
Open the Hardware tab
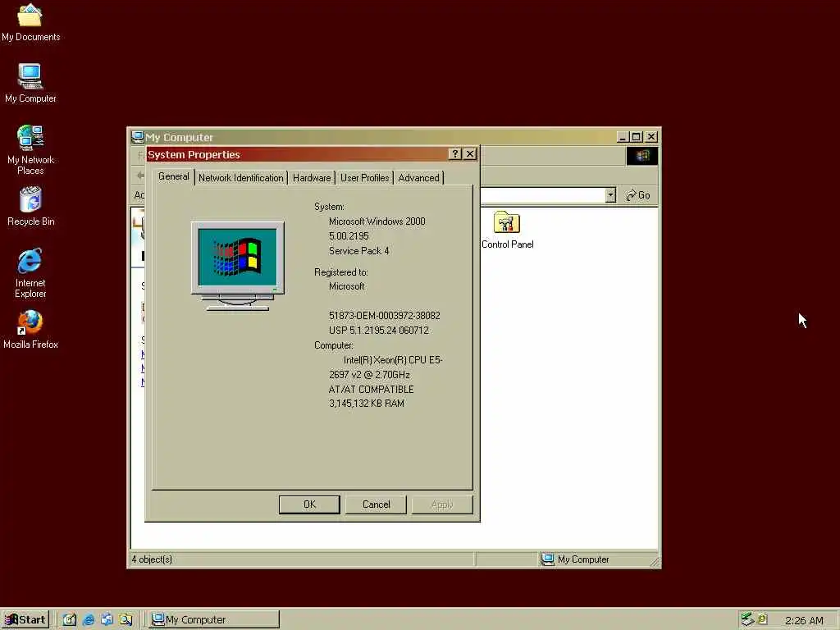point(312,178)
